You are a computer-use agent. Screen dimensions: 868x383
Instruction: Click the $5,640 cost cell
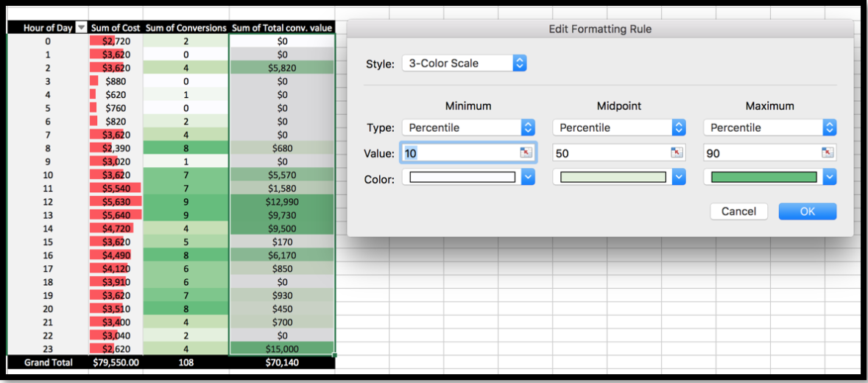click(x=116, y=215)
